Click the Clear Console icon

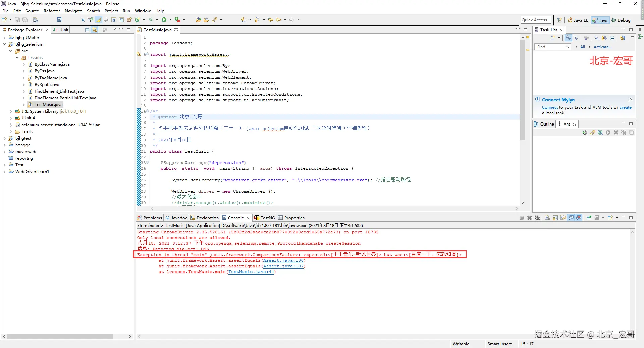click(547, 218)
